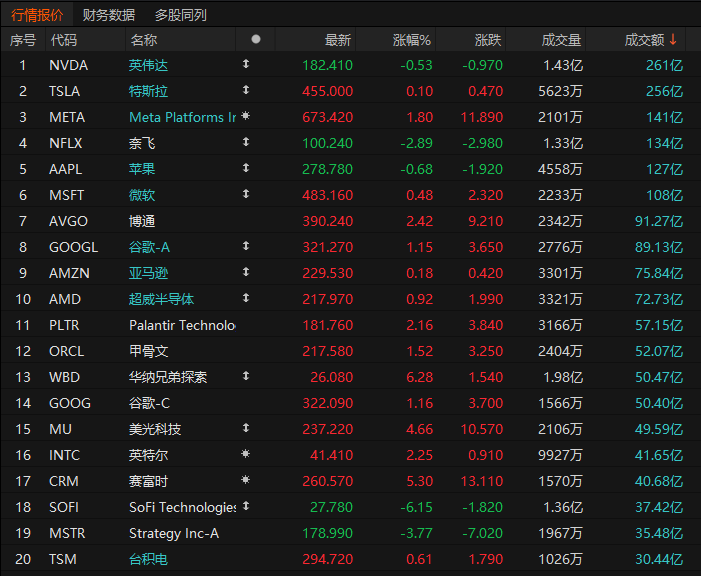Click the SoFi Technologies name cell

coord(182,507)
